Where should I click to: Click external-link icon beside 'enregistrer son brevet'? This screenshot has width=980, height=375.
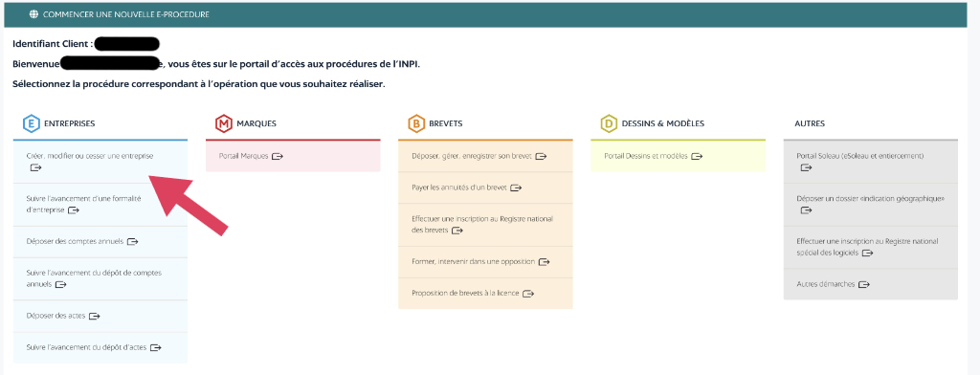tap(542, 156)
